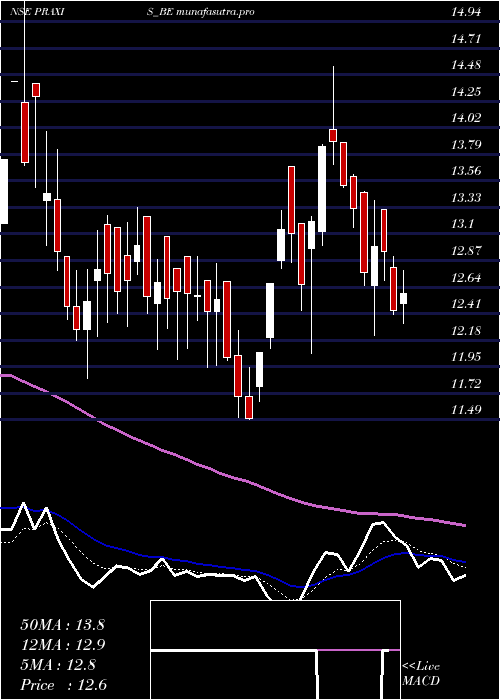Screen dimensions: 500x700
Task: Click the 13.56 price axis label
Action: [466, 171]
